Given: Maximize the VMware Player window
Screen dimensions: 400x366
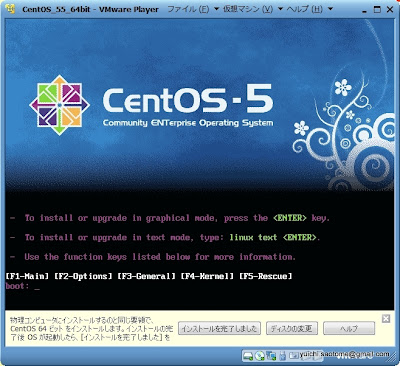Looking at the screenshot, I should (377, 9).
